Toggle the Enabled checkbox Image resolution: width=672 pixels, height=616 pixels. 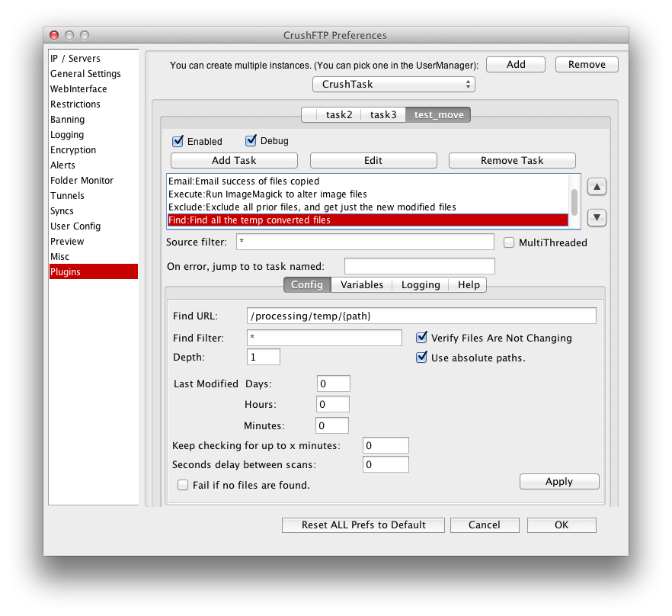[x=178, y=141]
